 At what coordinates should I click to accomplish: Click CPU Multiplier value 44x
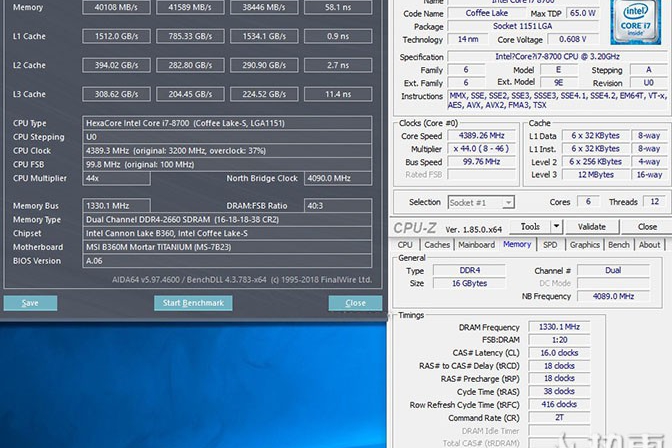click(116, 178)
